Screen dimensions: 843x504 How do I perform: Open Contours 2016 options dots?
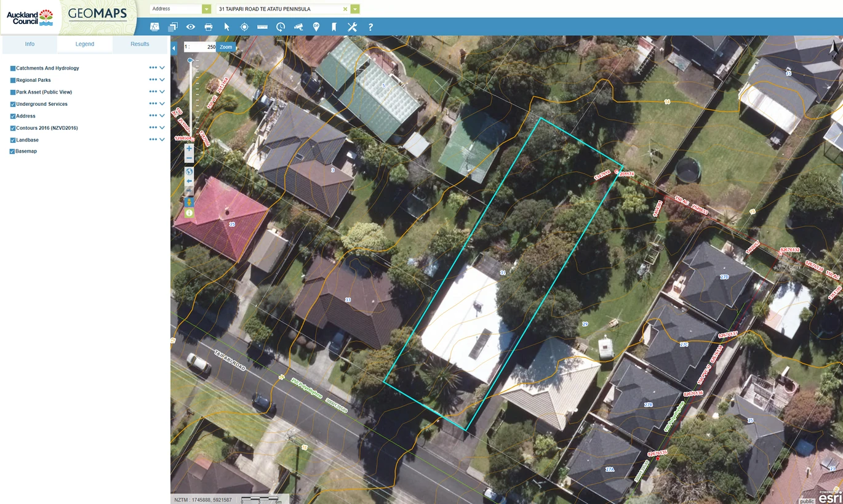(153, 127)
